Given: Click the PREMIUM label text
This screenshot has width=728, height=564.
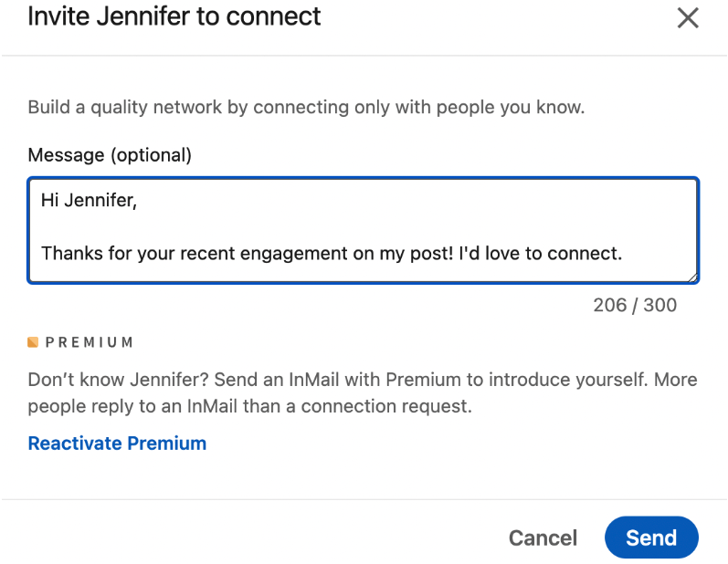Looking at the screenshot, I should point(89,342).
